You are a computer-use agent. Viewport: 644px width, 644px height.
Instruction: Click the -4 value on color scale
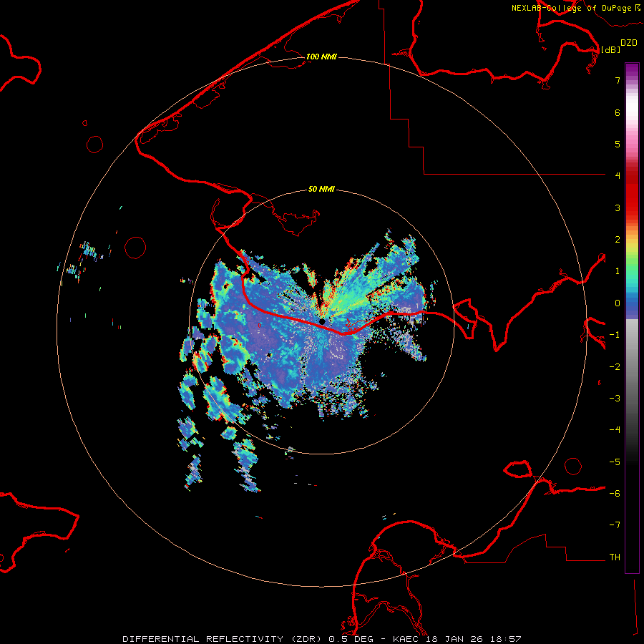coord(615,430)
